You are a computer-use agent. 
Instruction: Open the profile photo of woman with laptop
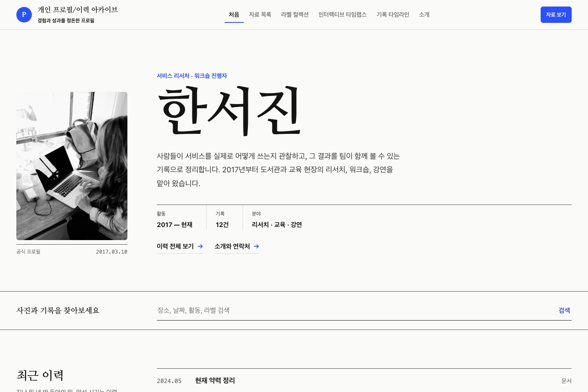[72, 166]
